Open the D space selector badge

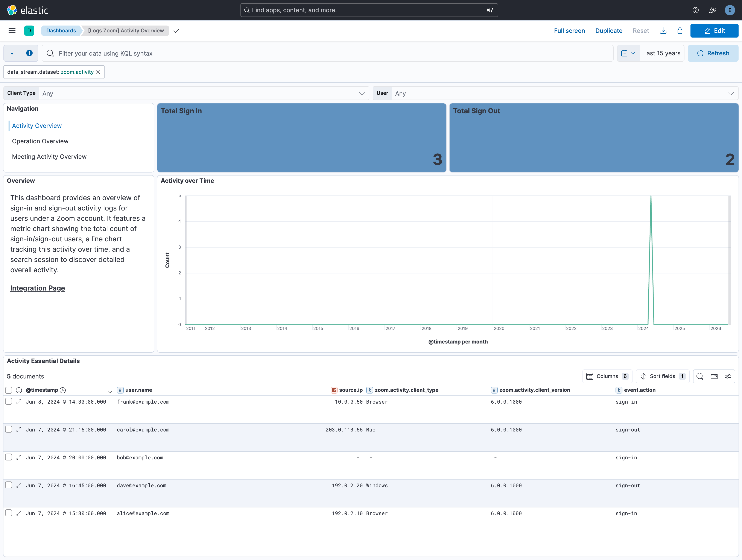pos(29,30)
